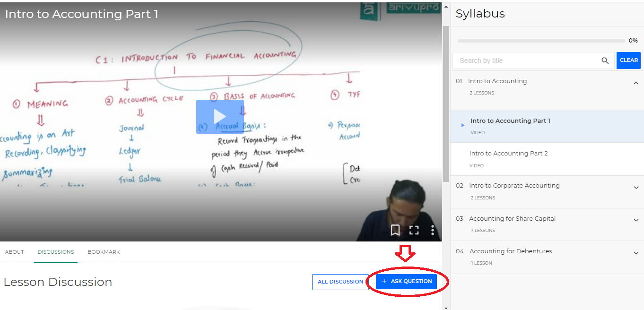This screenshot has height=310, width=644.
Task: Collapse the 01 Intro to Accounting section
Action: click(635, 83)
